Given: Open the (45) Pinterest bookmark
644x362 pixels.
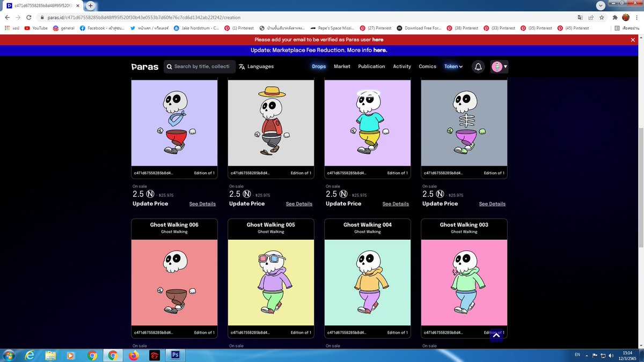Looking at the screenshot, I should pyautogui.click(x=573, y=28).
